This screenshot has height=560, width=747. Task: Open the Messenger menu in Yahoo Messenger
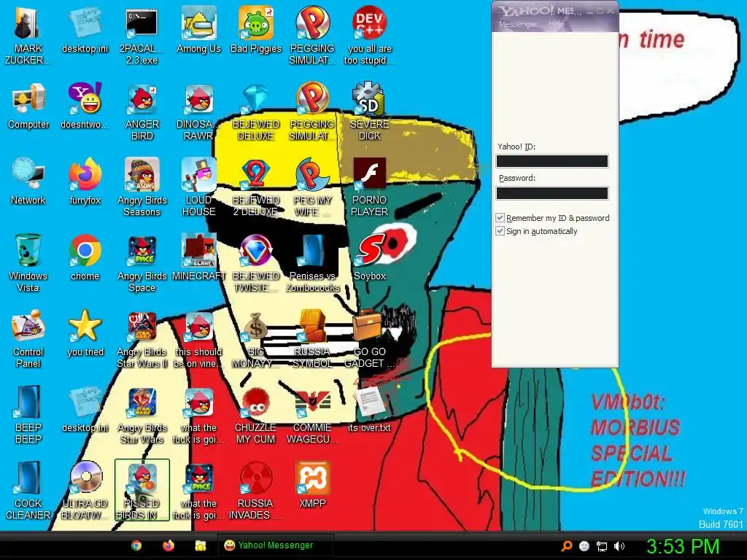point(518,24)
